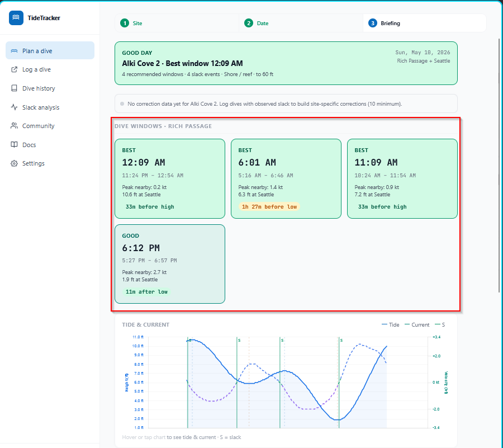The image size is (503, 448).
Task: Click the 11m after low badge
Action: [x=146, y=292]
